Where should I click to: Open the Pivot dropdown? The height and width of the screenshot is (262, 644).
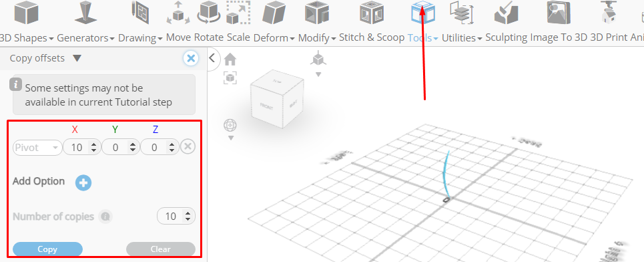click(37, 148)
